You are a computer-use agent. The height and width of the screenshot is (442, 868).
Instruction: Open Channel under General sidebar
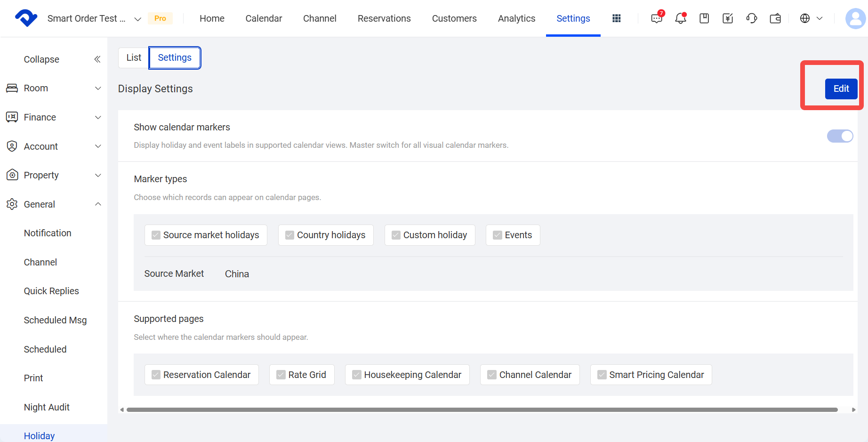[x=40, y=262]
